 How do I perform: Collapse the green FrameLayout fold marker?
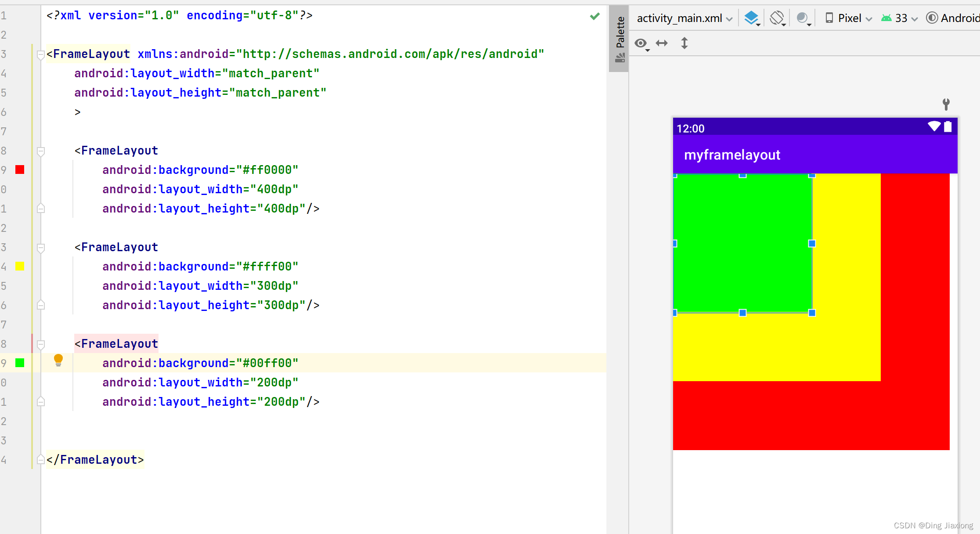click(x=41, y=345)
